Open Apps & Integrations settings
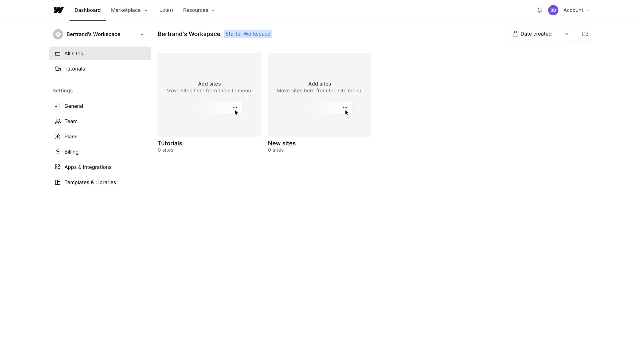This screenshot has width=641, height=364. [x=100, y=167]
